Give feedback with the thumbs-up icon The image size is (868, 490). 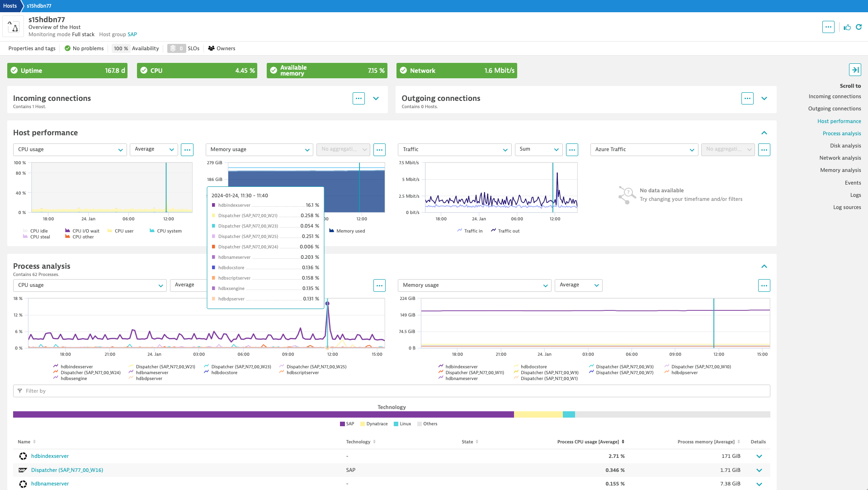tap(846, 27)
